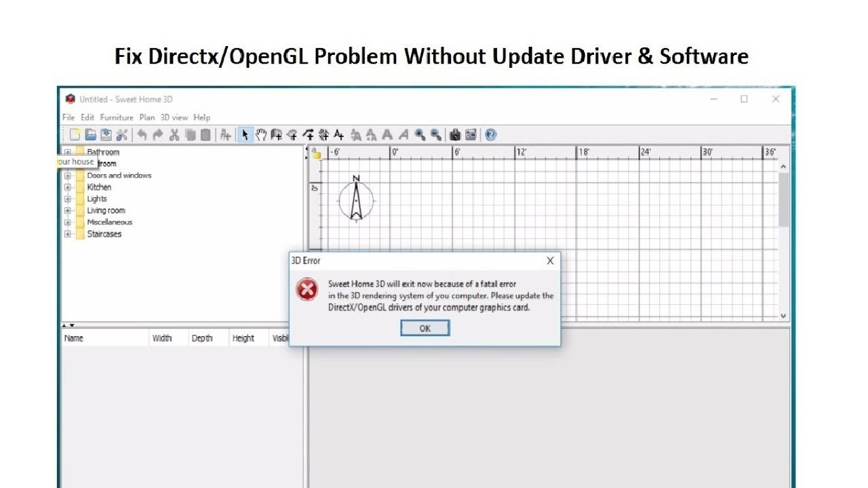Click the Cut scissors icon
Image resolution: width=868 pixels, height=488 pixels.
click(x=174, y=135)
